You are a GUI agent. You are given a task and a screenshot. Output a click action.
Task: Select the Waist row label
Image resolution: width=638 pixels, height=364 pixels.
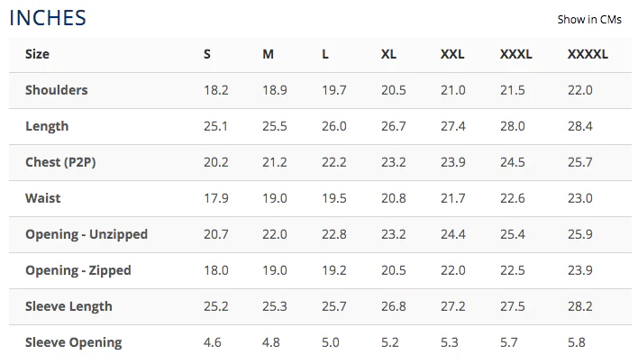click(x=43, y=198)
